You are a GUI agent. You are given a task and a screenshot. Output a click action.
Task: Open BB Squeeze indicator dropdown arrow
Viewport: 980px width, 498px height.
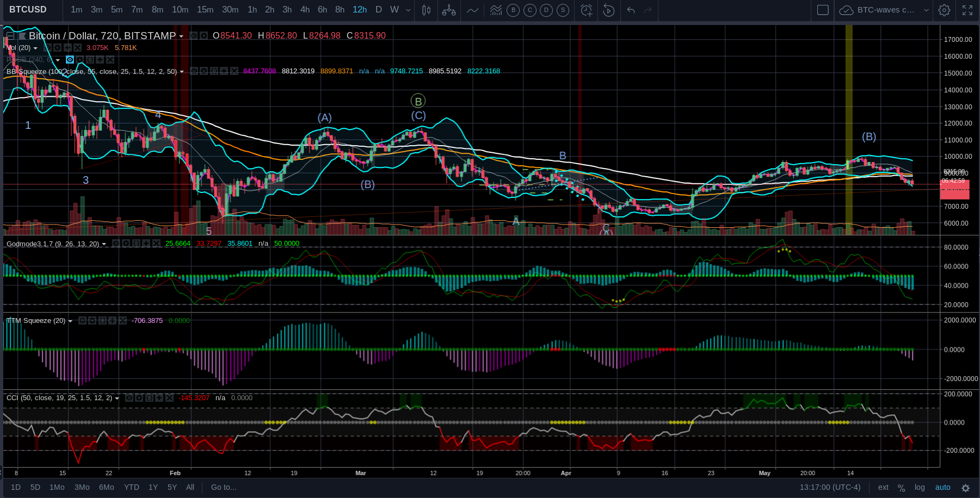[x=182, y=72]
